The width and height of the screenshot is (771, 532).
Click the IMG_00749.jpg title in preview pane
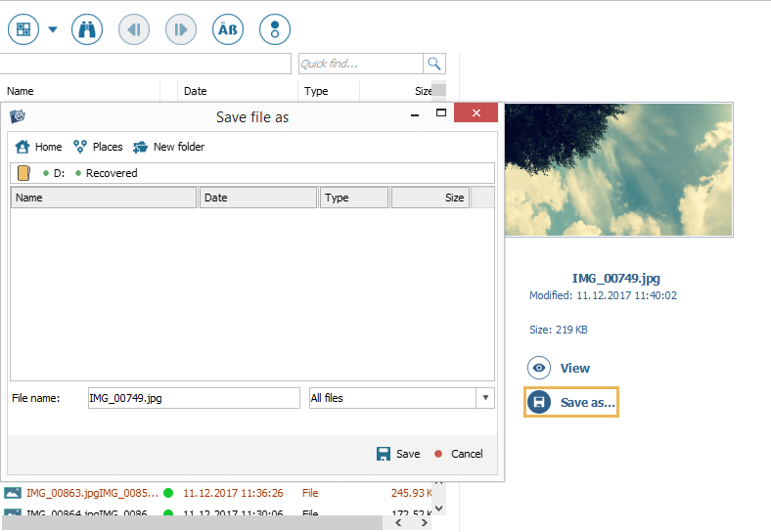point(615,279)
